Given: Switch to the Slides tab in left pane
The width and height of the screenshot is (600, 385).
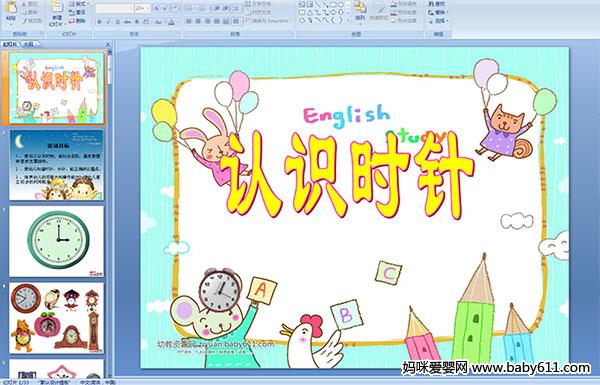Looking at the screenshot, I should pyautogui.click(x=10, y=44).
